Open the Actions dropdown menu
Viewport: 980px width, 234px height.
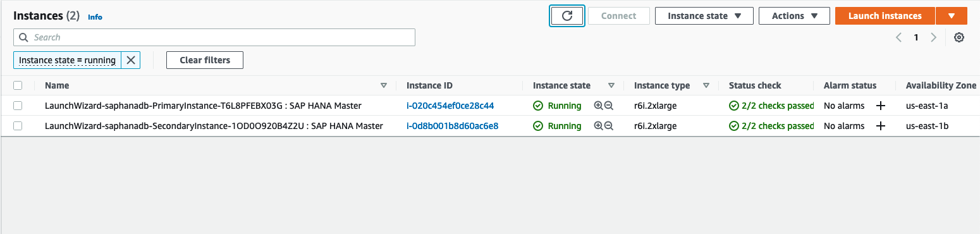(794, 16)
